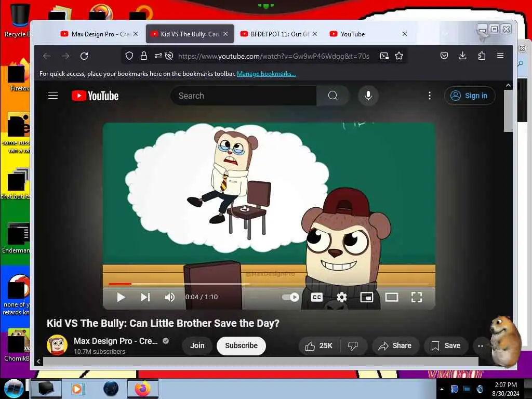This screenshot has height=399, width=532.
Task: Skip to the next video
Action: point(145,297)
